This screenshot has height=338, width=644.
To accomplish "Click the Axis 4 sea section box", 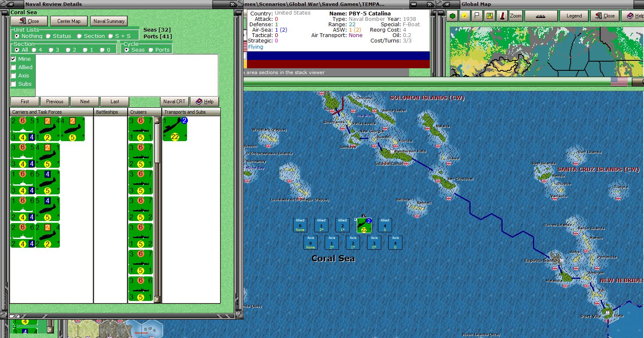I will (x=395, y=243).
